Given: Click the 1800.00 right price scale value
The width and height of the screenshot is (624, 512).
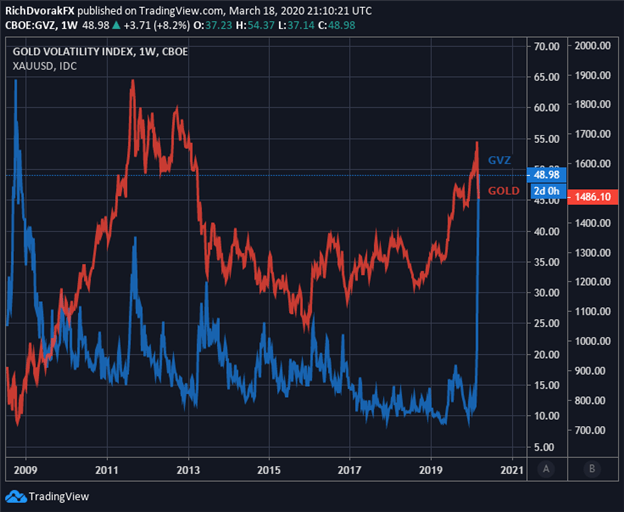Looking at the screenshot, I should pyautogui.click(x=593, y=105).
